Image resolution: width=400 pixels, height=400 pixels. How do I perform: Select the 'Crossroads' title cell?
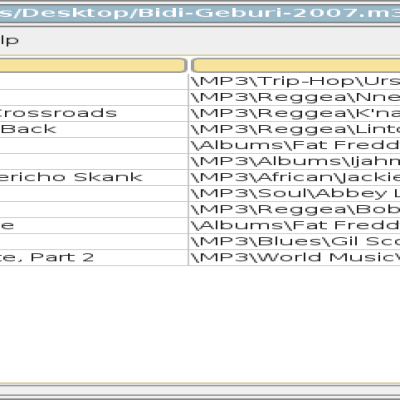tap(94, 113)
